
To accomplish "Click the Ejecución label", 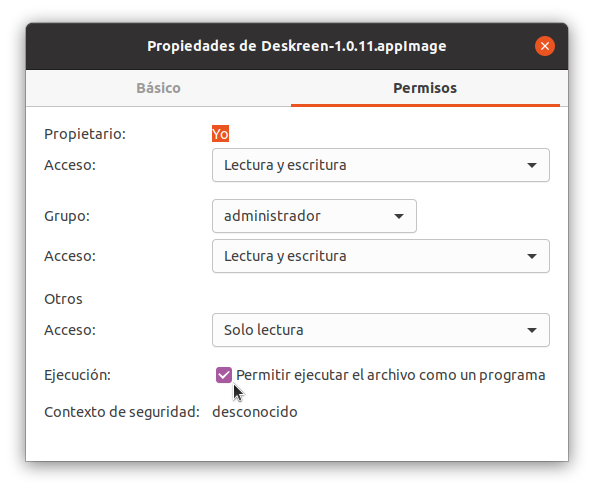I will (77, 375).
